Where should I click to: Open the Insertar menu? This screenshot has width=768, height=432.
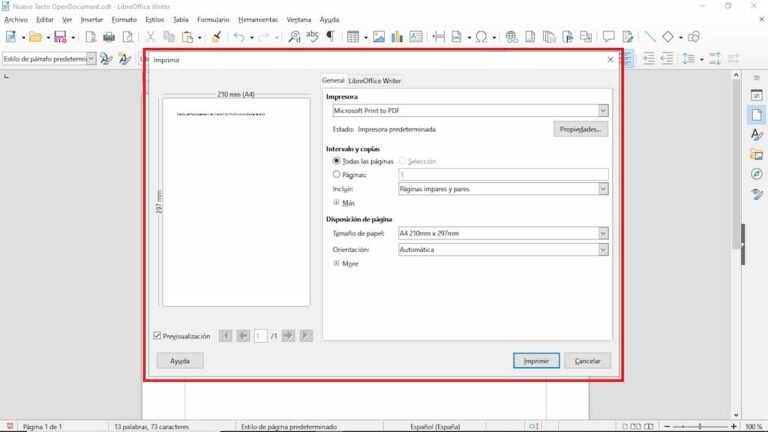92,20
